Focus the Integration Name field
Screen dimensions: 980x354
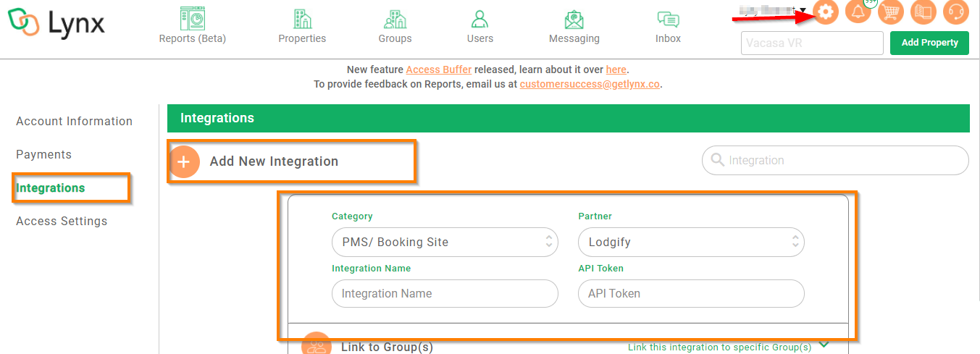445,293
